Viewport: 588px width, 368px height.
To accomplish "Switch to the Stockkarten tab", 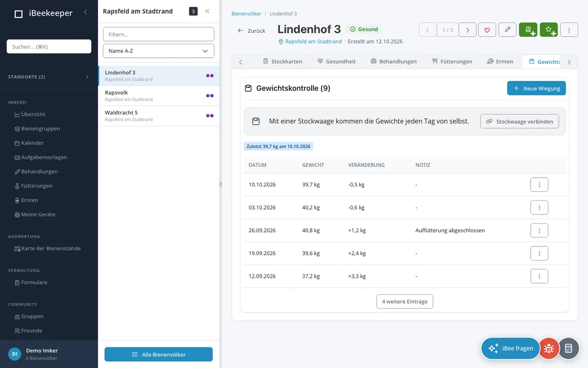I will point(282,62).
